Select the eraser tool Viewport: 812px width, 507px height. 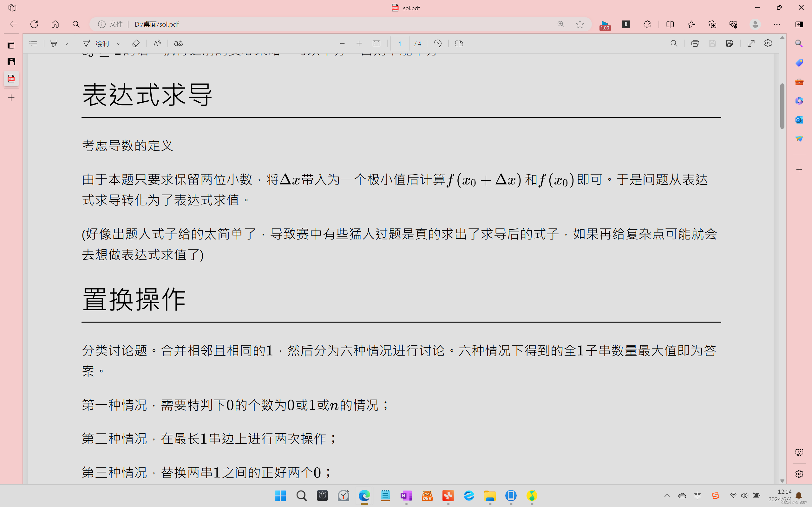[135, 43]
